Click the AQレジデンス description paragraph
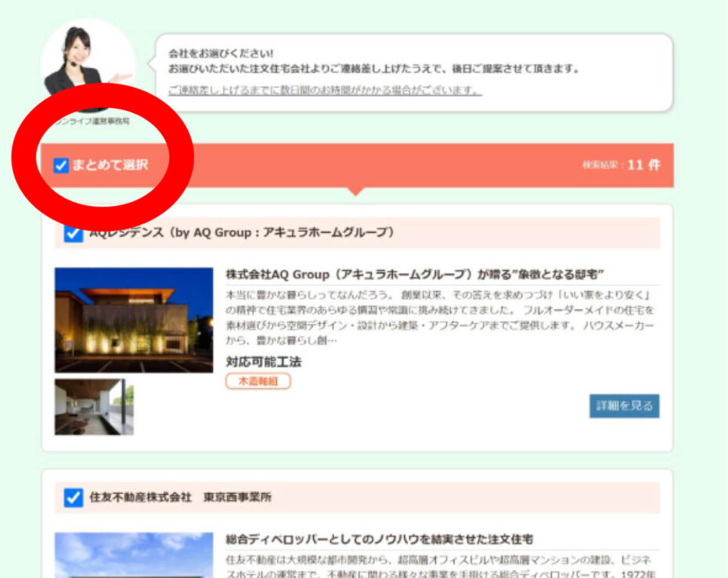Viewport: 728px width, 578px height. coord(441,317)
